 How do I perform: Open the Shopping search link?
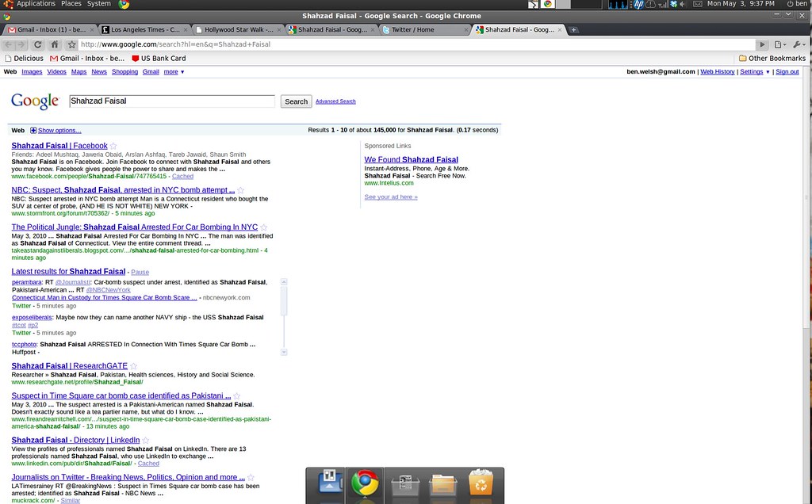tap(124, 72)
